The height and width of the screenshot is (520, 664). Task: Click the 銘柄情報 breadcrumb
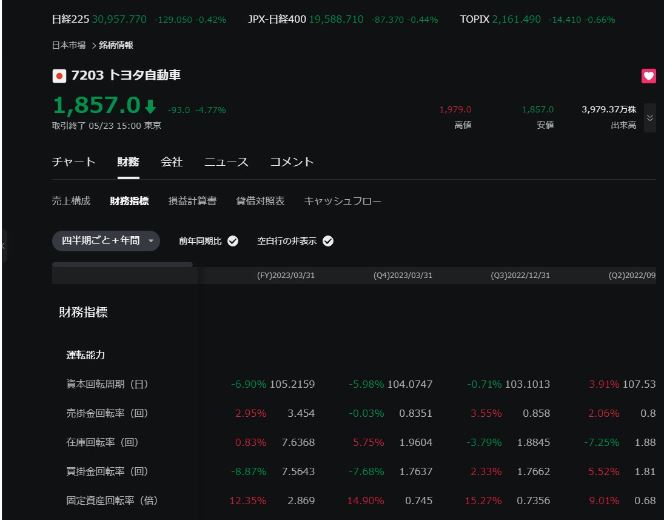116,45
